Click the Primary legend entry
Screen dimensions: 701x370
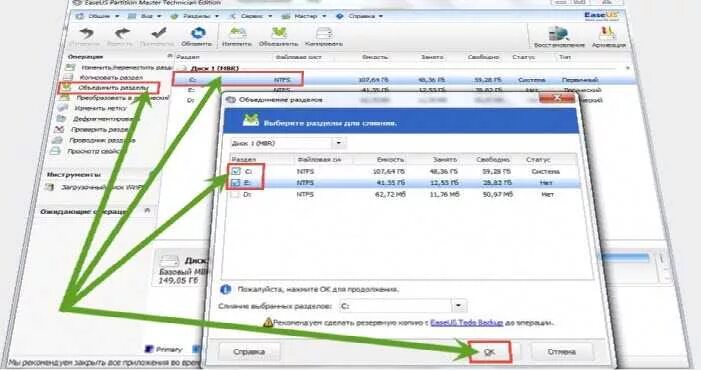[165, 349]
